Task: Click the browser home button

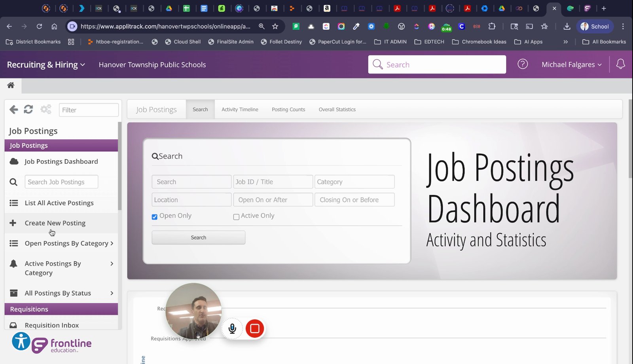Action: pos(54,27)
